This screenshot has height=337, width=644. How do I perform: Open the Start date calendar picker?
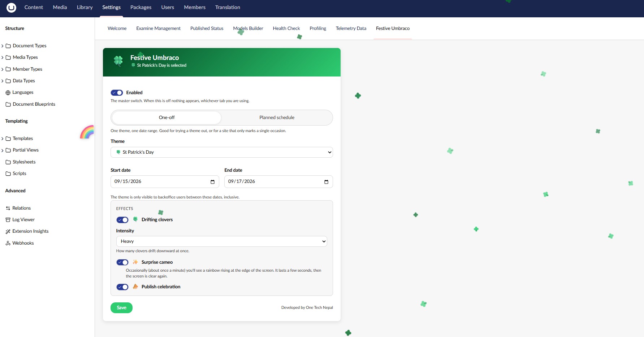212,182
